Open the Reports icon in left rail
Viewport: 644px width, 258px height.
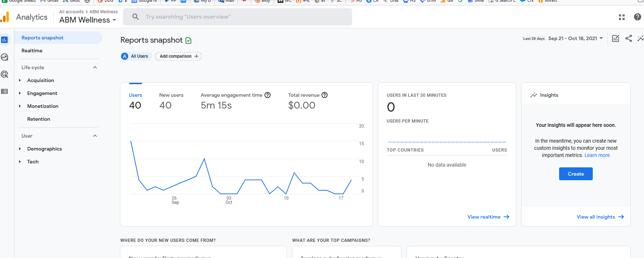[x=4, y=40]
